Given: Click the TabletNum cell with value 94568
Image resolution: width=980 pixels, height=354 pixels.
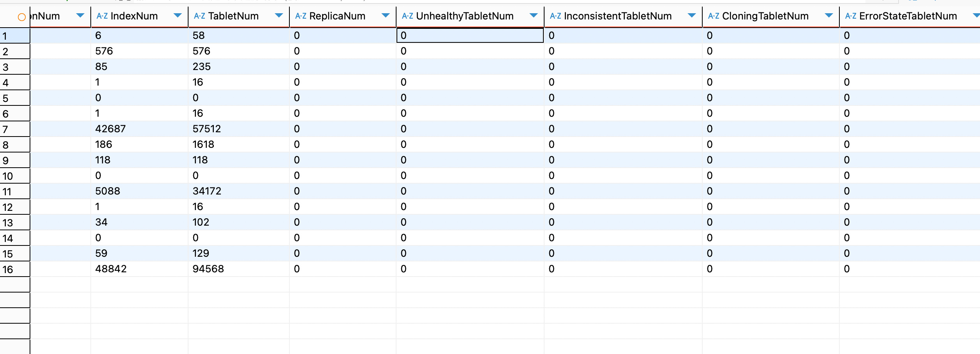Looking at the screenshot, I should pos(208,269).
